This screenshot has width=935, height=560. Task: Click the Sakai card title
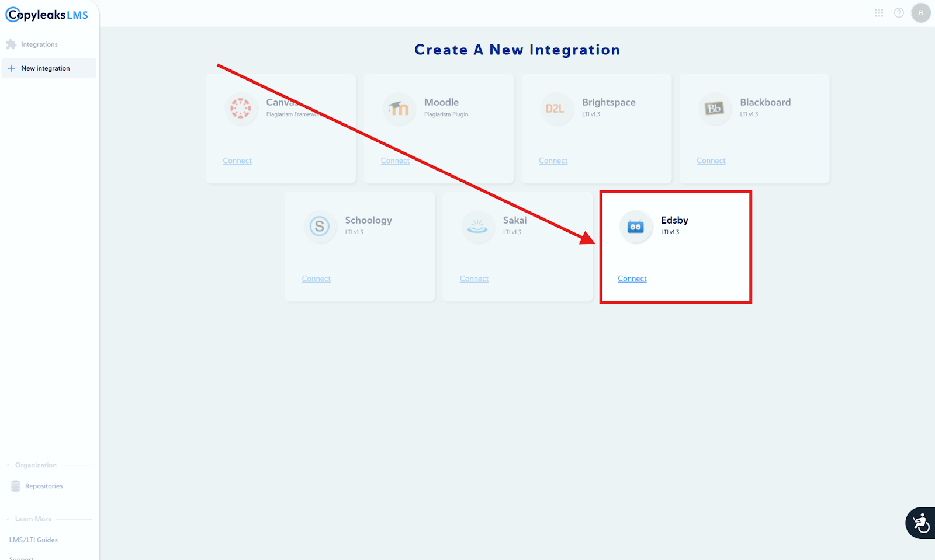coord(515,220)
